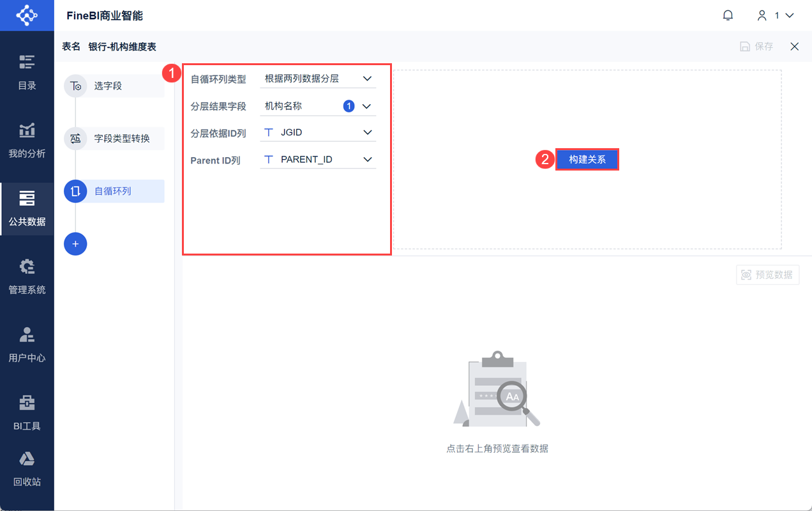Select the 选字段 step icon
Screen dimensions: 812x511
pos(75,86)
